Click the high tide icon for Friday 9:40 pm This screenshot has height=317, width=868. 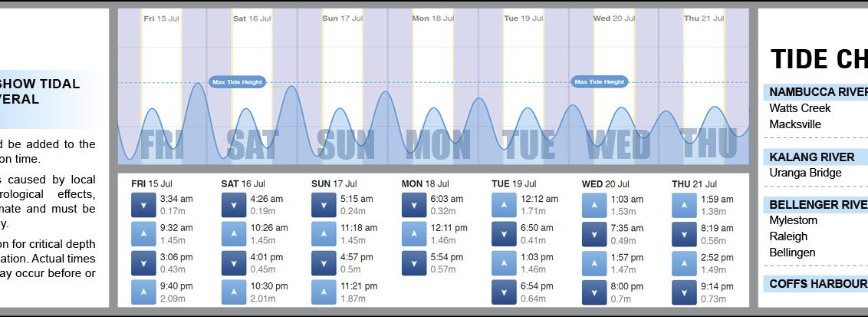(x=143, y=292)
